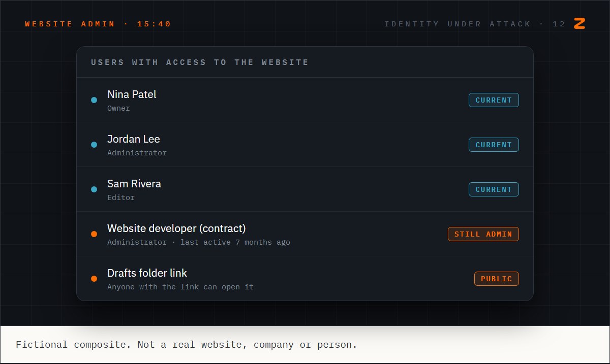Image resolution: width=610 pixels, height=364 pixels.
Task: Click the blue status dot beside Sam Rivera
Action: tap(94, 189)
